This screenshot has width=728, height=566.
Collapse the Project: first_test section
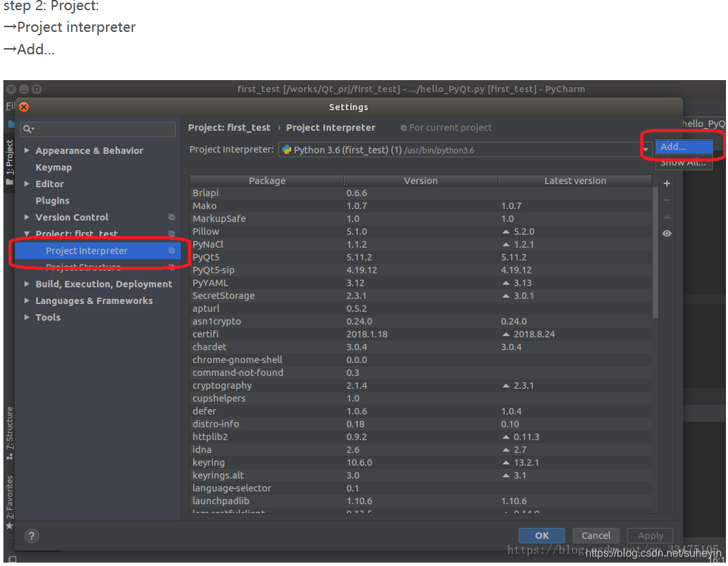coord(27,233)
